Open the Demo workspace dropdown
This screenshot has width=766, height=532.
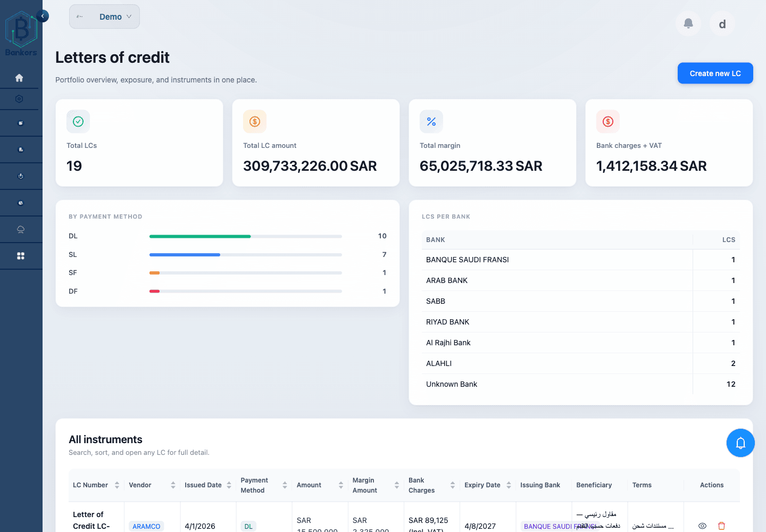click(104, 16)
